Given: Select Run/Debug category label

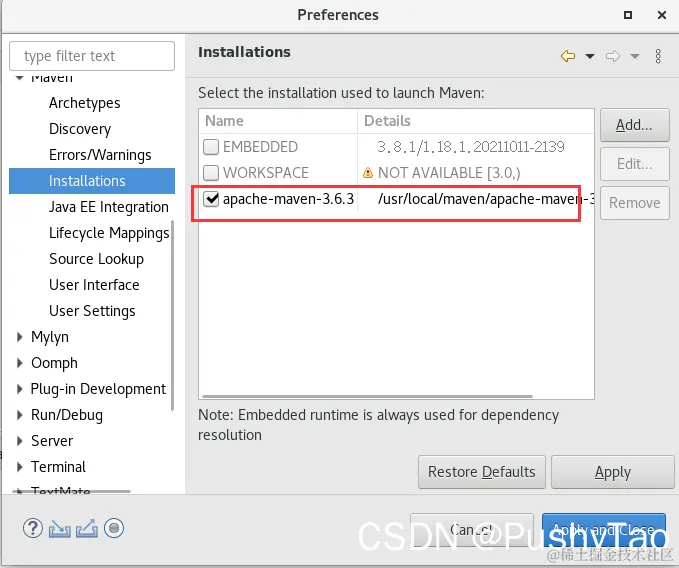Looking at the screenshot, I should [67, 415].
